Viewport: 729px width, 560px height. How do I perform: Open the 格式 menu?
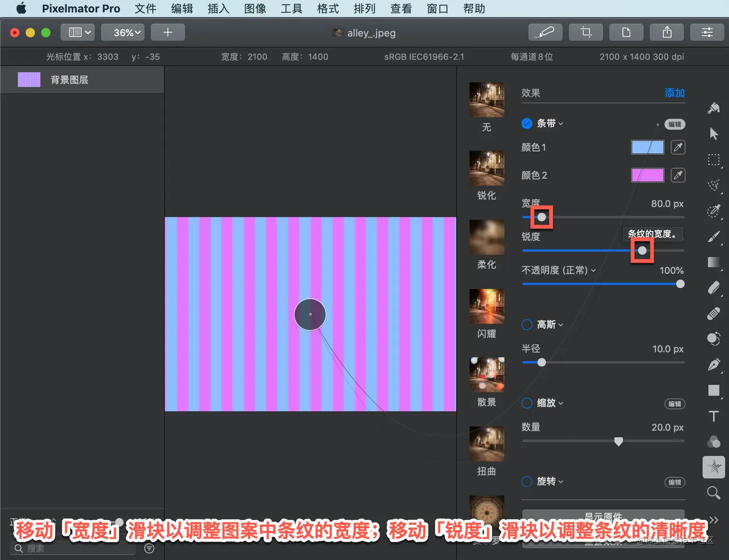point(328,8)
